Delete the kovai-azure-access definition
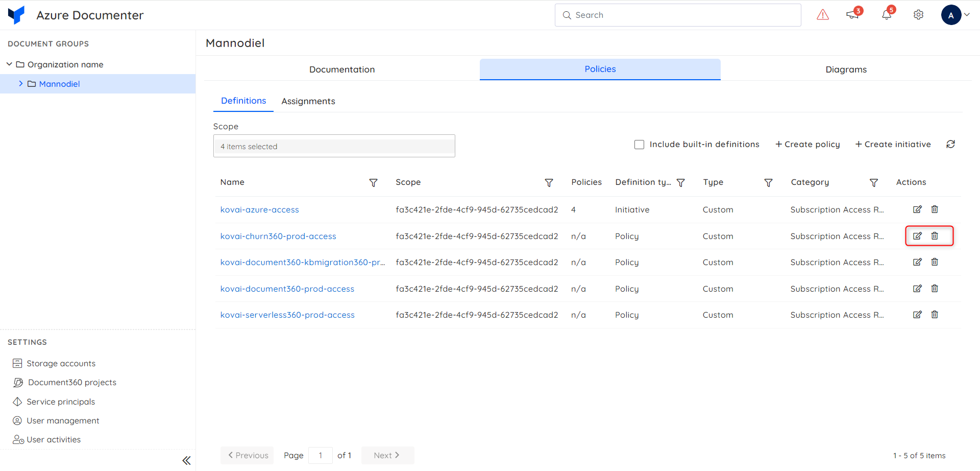Screen dimensions: 980x471 (x=935, y=209)
